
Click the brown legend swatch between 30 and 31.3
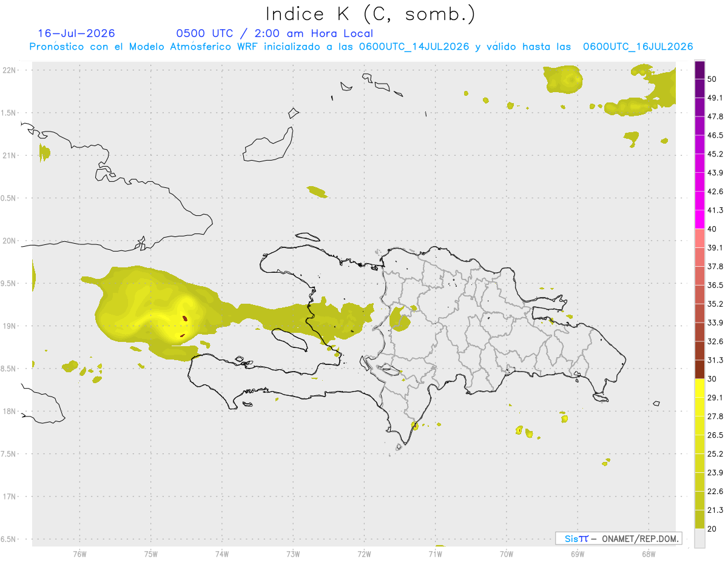[699, 369]
